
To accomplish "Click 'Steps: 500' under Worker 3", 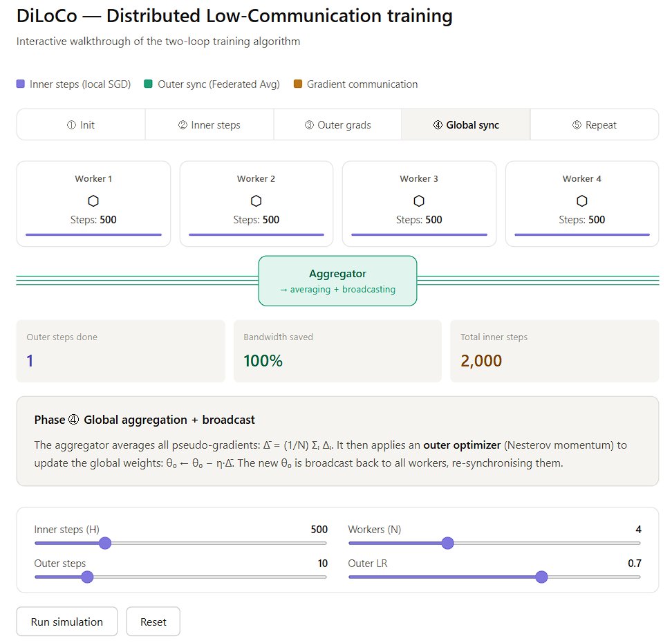I will 419,220.
